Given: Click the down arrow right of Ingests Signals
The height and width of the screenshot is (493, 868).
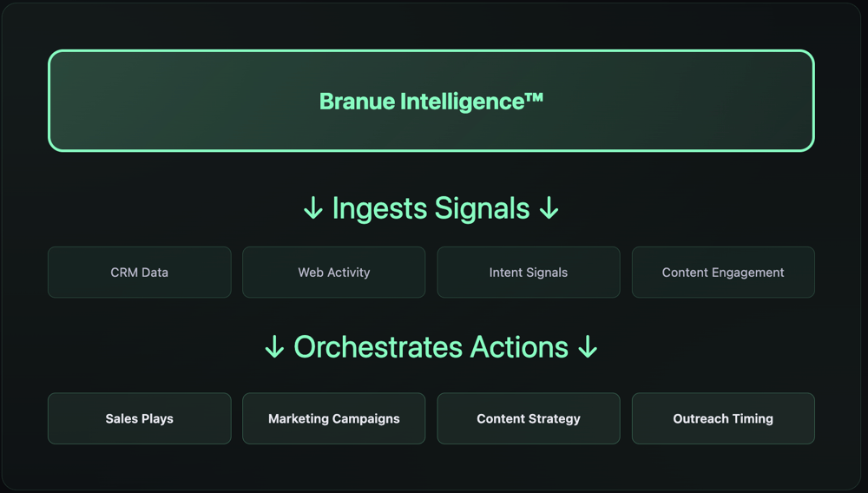Looking at the screenshot, I should 549,209.
